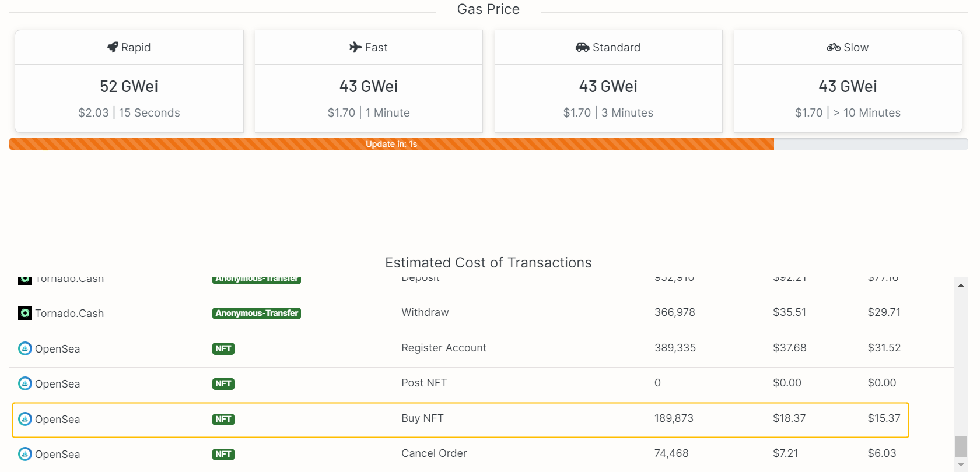Select the Standard 43 GWei value

(608, 86)
